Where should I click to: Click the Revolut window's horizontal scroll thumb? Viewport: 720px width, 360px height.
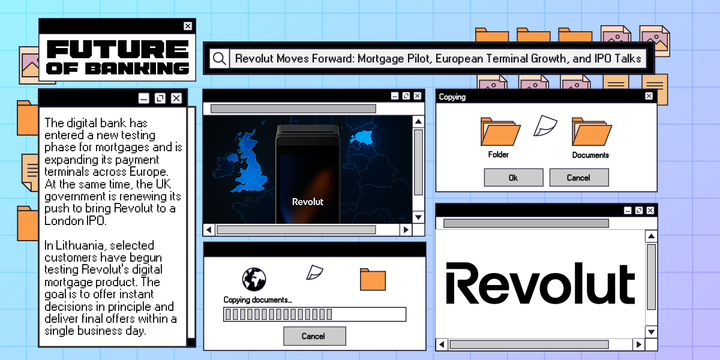pyautogui.click(x=529, y=344)
